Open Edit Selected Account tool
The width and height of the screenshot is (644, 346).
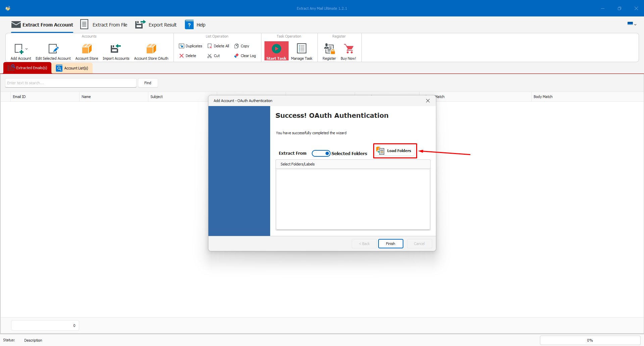pos(53,49)
